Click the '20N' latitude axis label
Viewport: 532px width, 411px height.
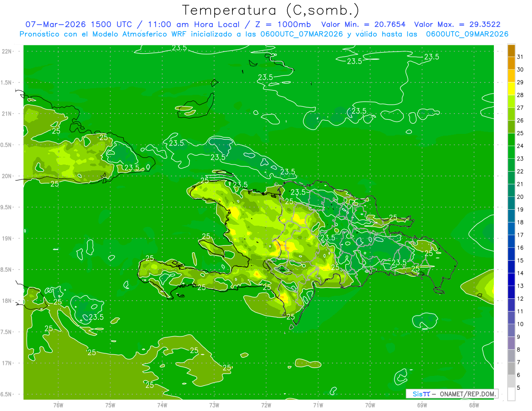click(8, 176)
